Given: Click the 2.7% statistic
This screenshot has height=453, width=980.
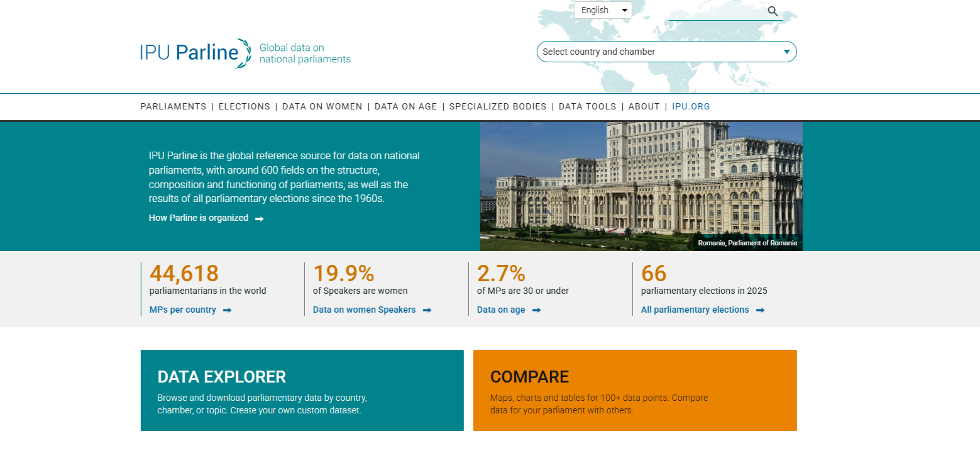Looking at the screenshot, I should click(501, 274).
